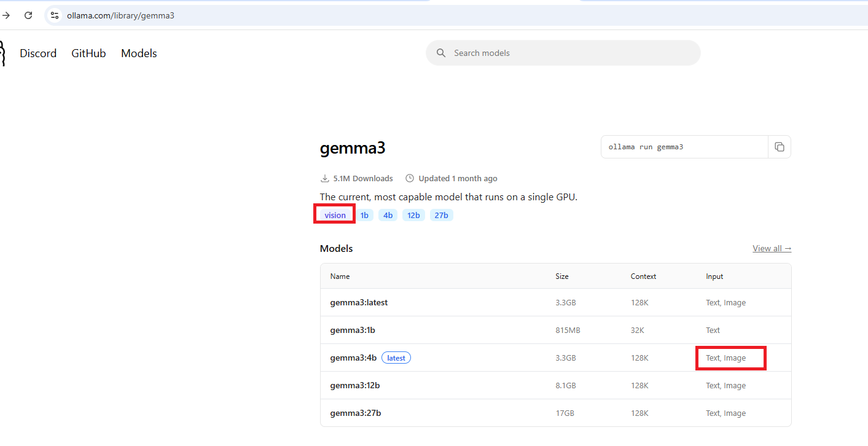868x446 pixels.
Task: Focus the URL ollama.com/library/gemma3
Action: (120, 15)
